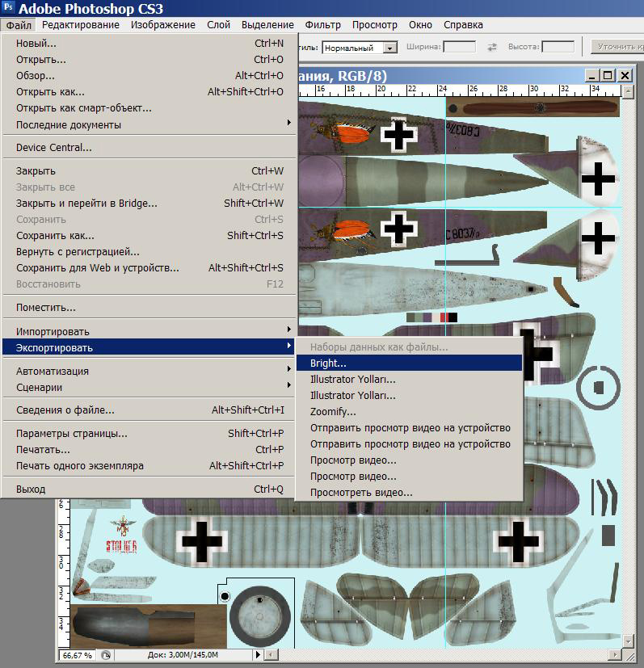This screenshot has height=668, width=644.
Task: Click the Photoshop Ps icon in the title bar
Action: [8, 6]
